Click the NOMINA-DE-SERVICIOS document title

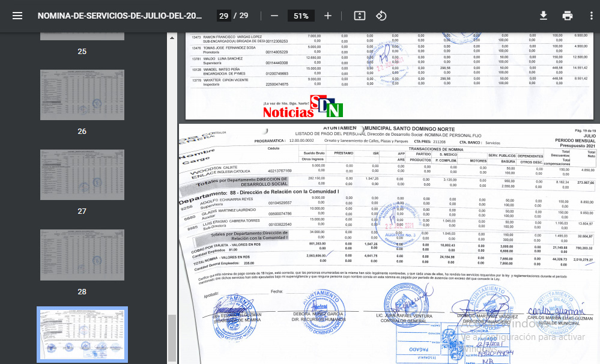click(119, 16)
